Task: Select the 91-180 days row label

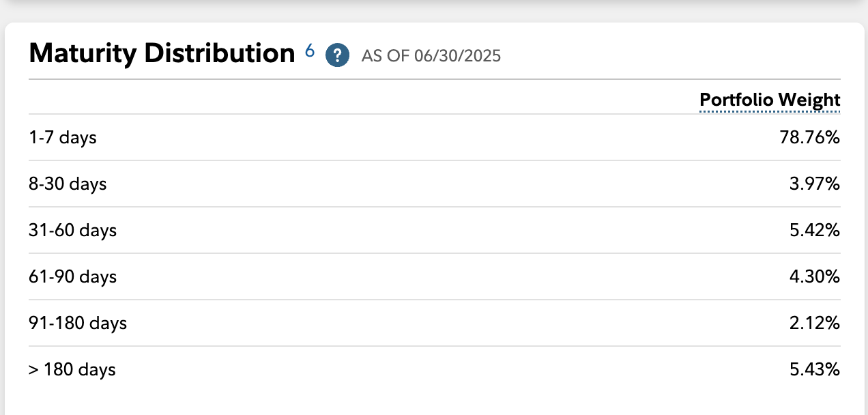Action: (x=78, y=324)
